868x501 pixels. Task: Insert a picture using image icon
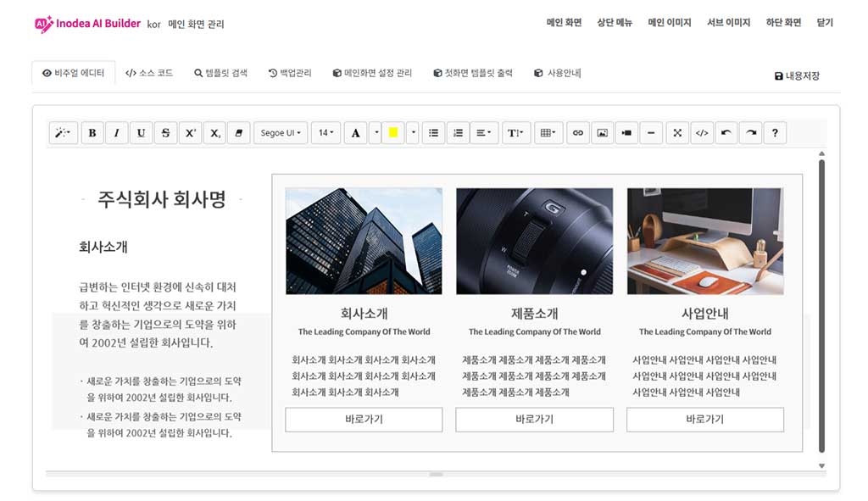(x=603, y=133)
